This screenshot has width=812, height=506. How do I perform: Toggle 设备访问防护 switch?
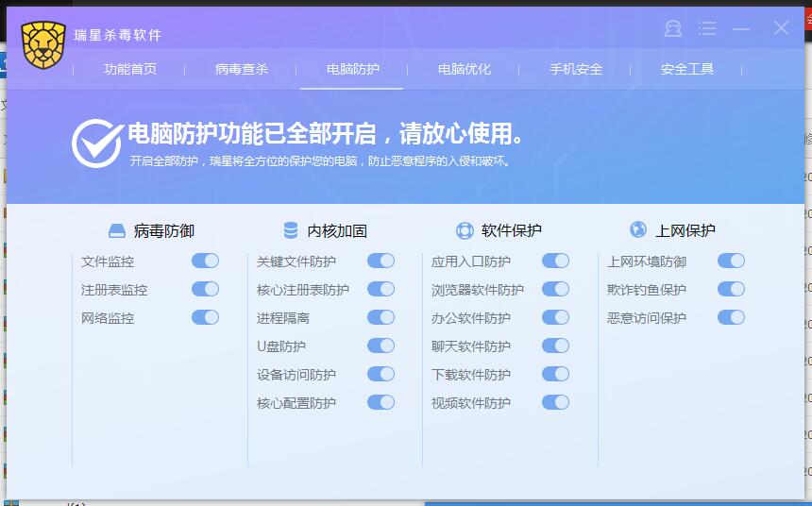[381, 374]
